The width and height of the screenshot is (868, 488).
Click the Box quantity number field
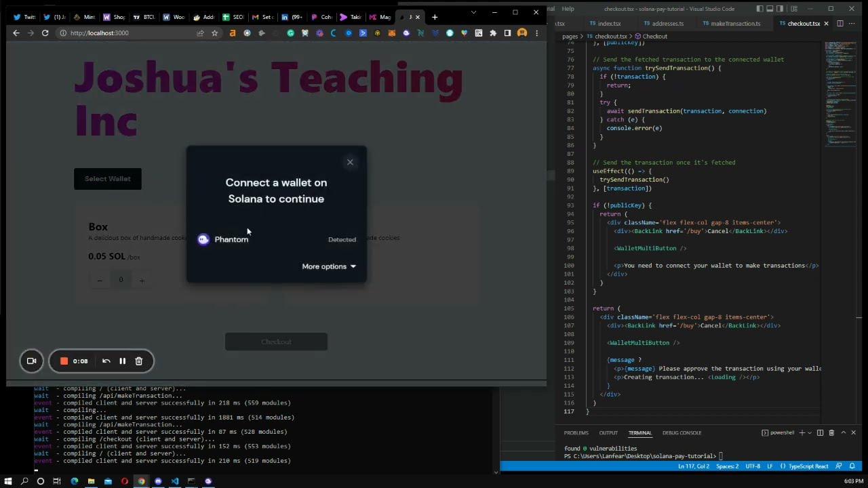point(121,280)
